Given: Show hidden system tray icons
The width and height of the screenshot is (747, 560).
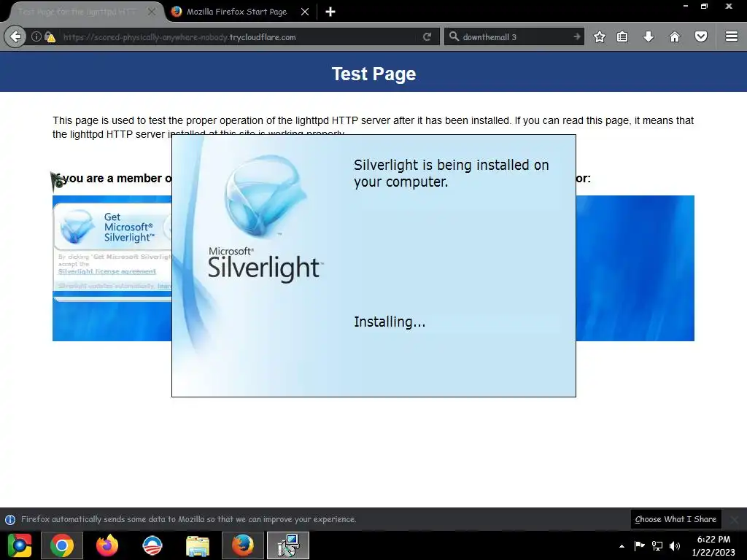Looking at the screenshot, I should pyautogui.click(x=622, y=546).
